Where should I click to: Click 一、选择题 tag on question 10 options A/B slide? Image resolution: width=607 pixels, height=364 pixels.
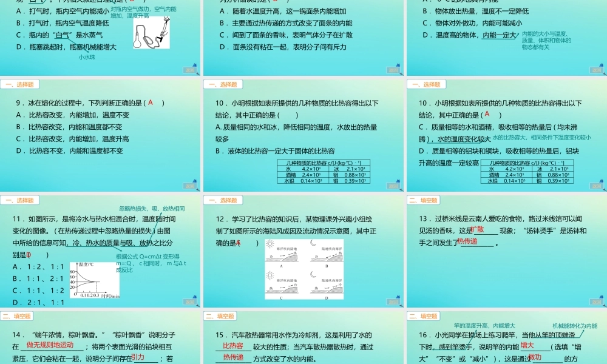[223, 84]
